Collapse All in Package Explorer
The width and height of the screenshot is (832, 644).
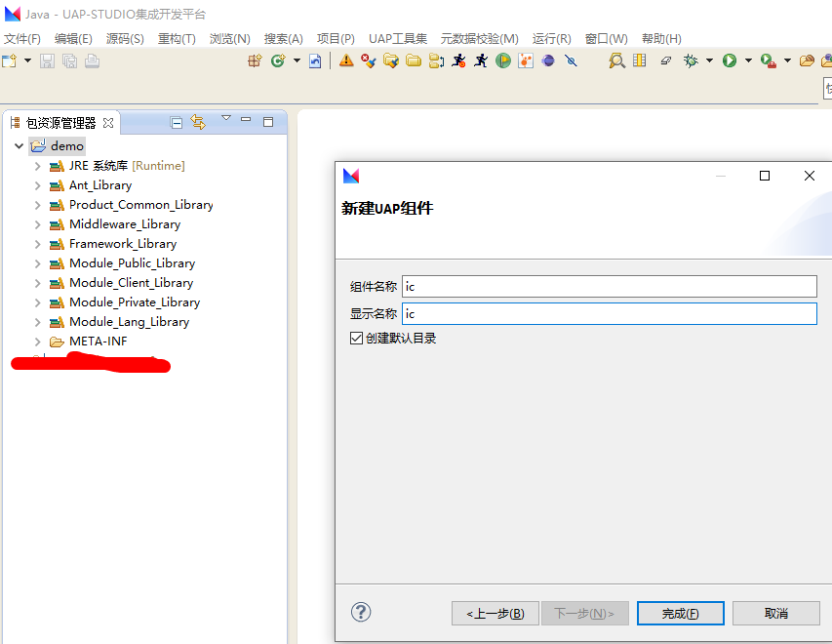click(x=177, y=123)
